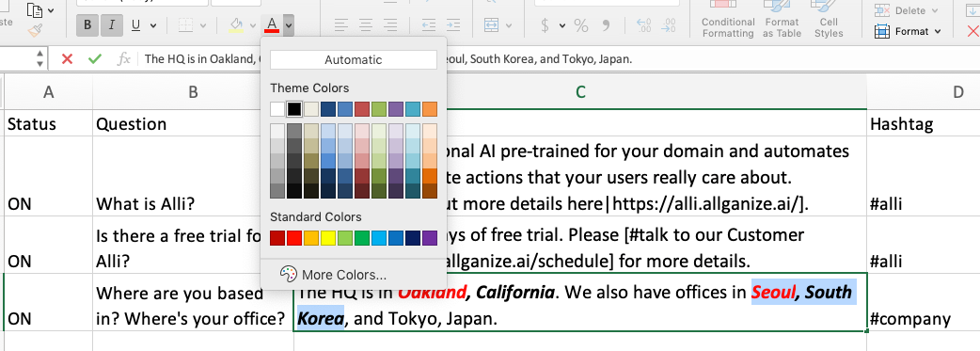Apply Comma style
Viewport: 980px width, 351px height.
605,25
